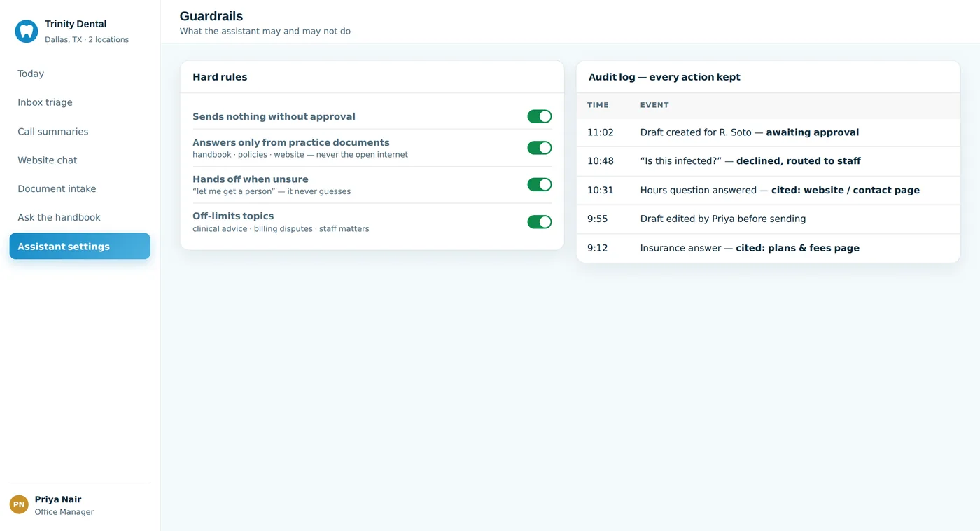Viewport: 980px width, 531px height.
Task: Toggle the Off-limits topics switch
Action: (540, 222)
